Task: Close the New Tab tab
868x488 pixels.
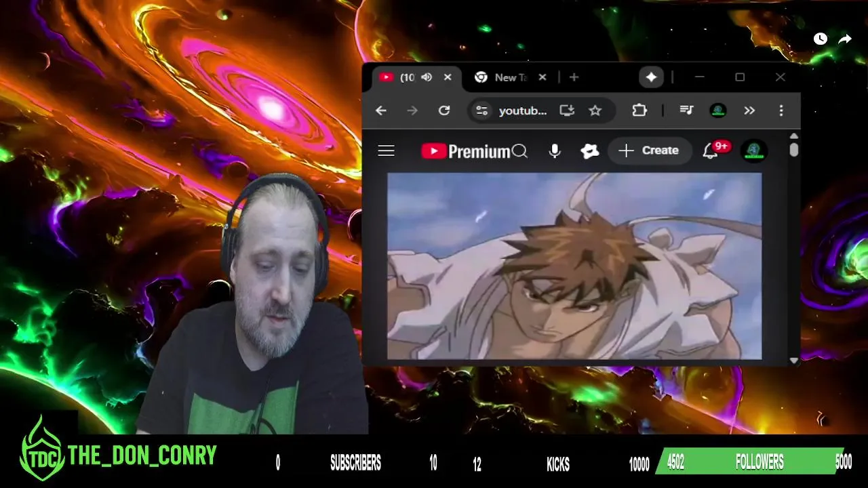Action: click(542, 77)
